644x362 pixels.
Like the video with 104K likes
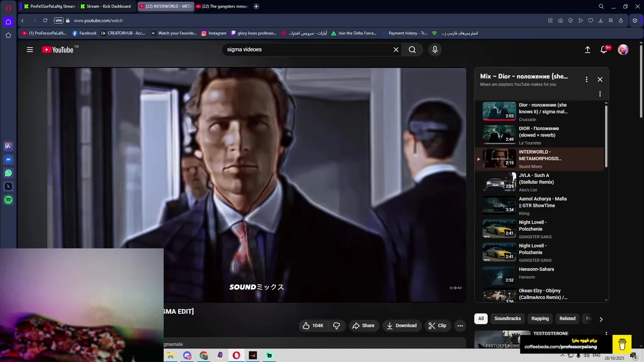coord(313,326)
